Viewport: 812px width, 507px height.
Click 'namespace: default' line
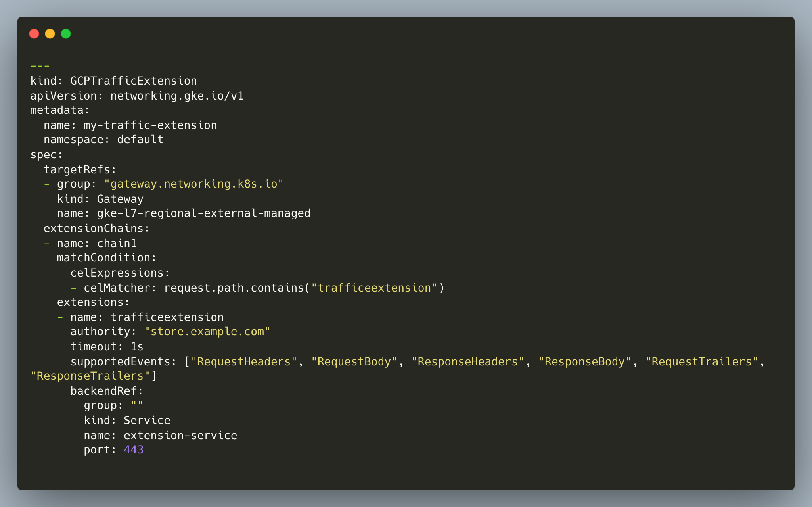tap(103, 140)
